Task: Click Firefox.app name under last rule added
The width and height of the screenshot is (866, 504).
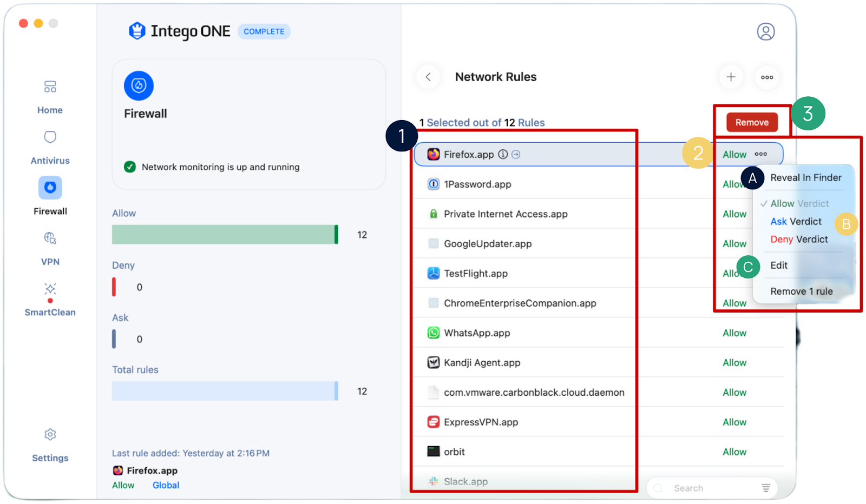Action: [x=152, y=470]
